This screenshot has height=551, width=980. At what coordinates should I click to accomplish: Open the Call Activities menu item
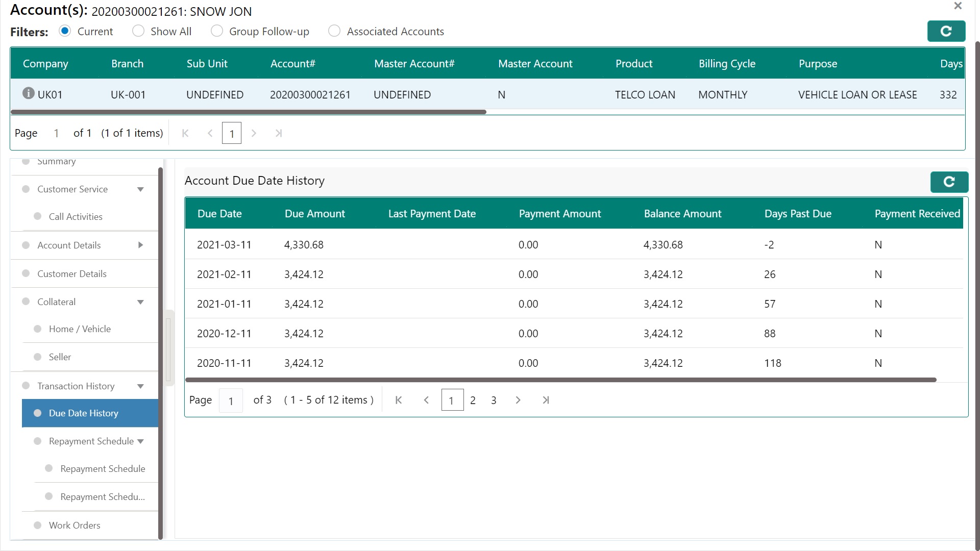coord(76,217)
